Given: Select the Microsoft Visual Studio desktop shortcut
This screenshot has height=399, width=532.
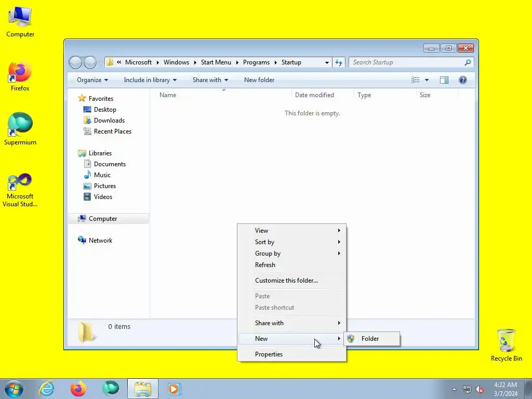Looking at the screenshot, I should tap(20, 190).
